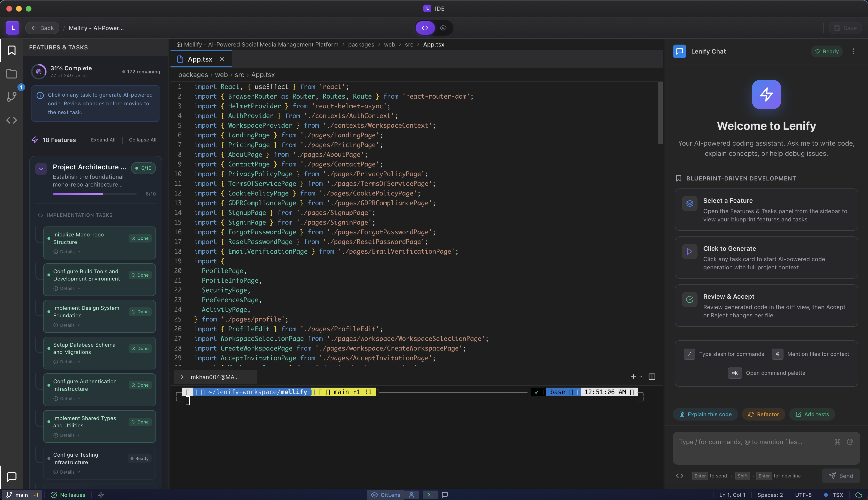Click the bookmark Features & Tasks sidebar icon
The image size is (868, 500).
pos(12,50)
